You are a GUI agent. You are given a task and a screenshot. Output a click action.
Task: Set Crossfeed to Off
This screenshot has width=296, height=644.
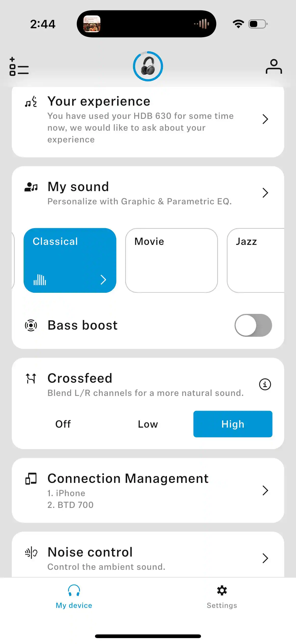click(63, 424)
